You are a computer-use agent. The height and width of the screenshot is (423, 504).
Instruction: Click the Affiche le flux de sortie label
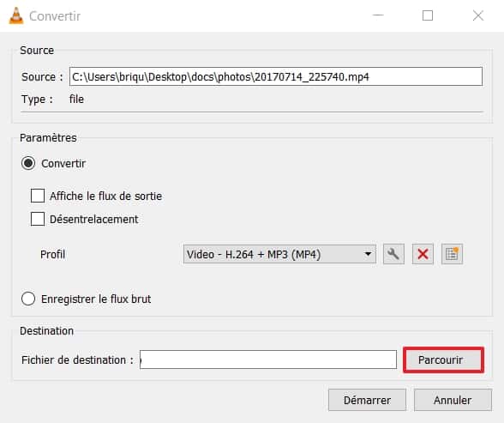click(105, 196)
